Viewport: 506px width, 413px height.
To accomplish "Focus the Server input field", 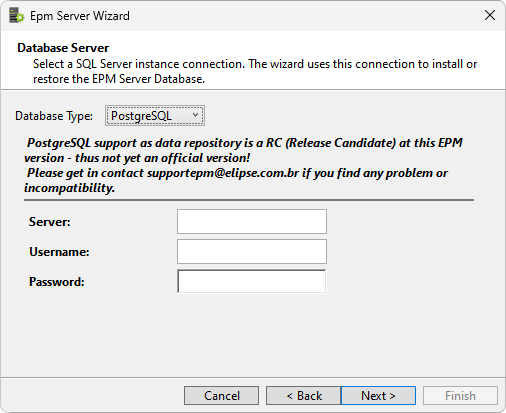I will (252, 222).
